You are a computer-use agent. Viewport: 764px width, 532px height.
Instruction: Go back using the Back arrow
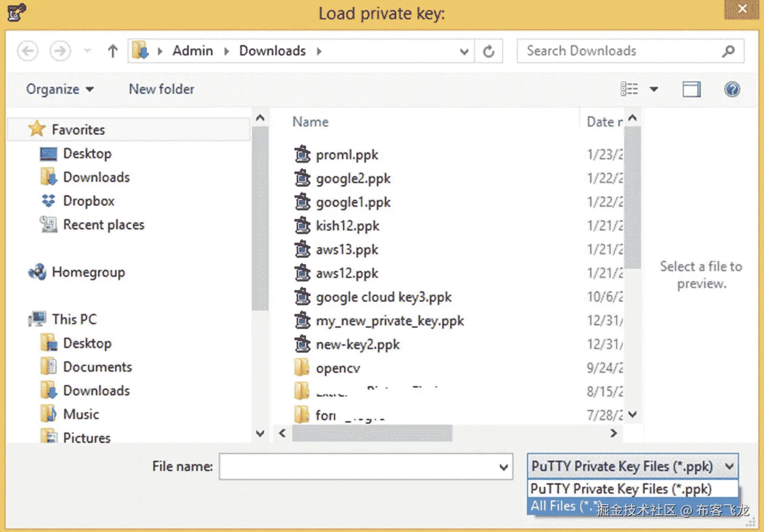[x=27, y=51]
